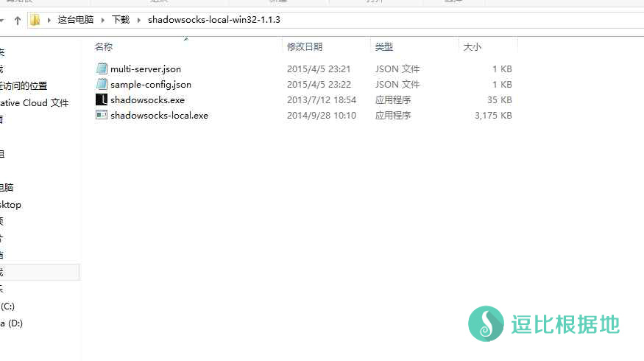Sort files by 名称 column header
This screenshot has width=644, height=361.
pyautogui.click(x=104, y=46)
